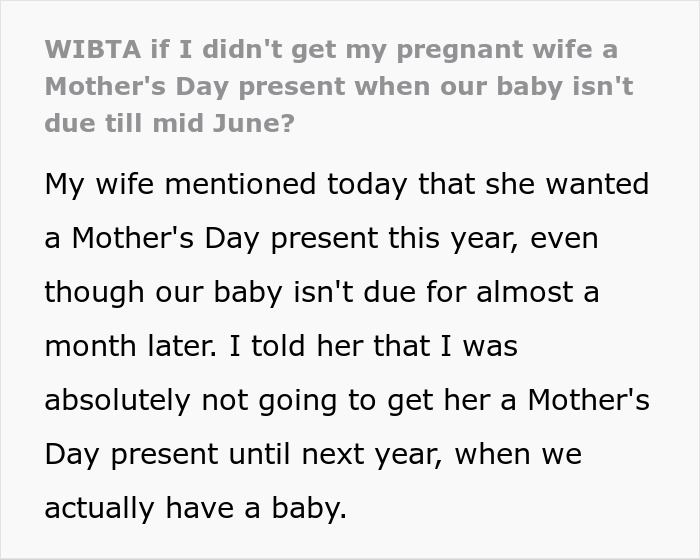Click the phrase "though our baby"
Screen dimensions: 700x559
point(164,292)
